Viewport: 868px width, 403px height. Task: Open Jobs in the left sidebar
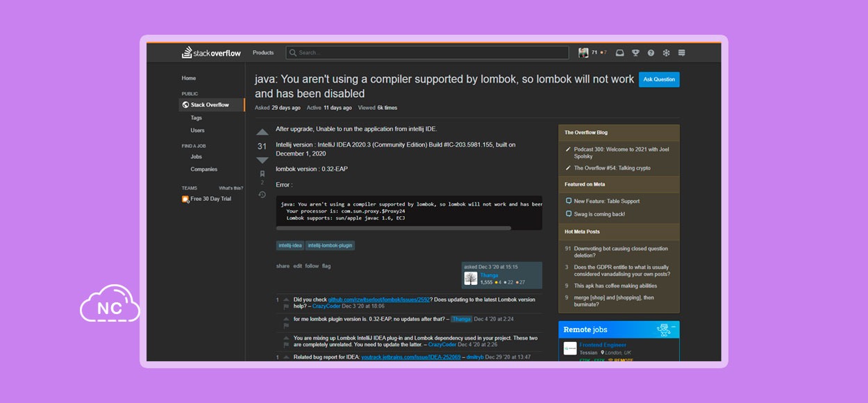coord(197,157)
